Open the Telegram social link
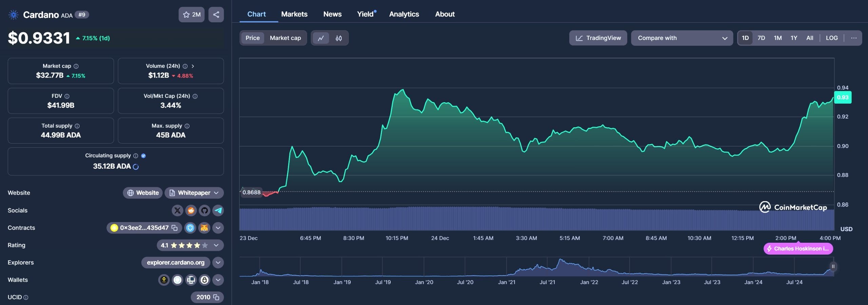 218,211
